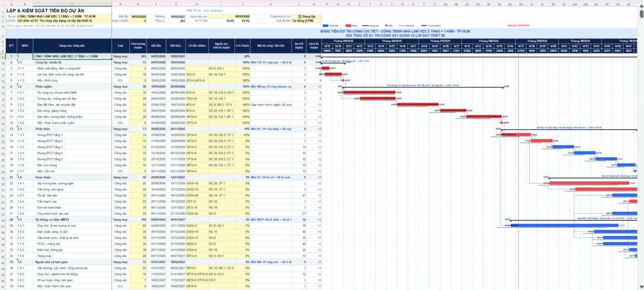
Task: Click the 'Dự án' name field ending with TP.HCM
Action: pos(64,16)
